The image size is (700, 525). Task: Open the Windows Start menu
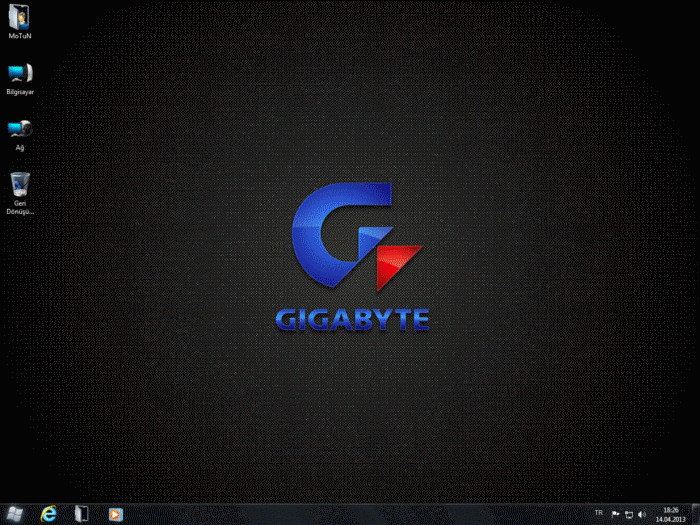[15, 514]
